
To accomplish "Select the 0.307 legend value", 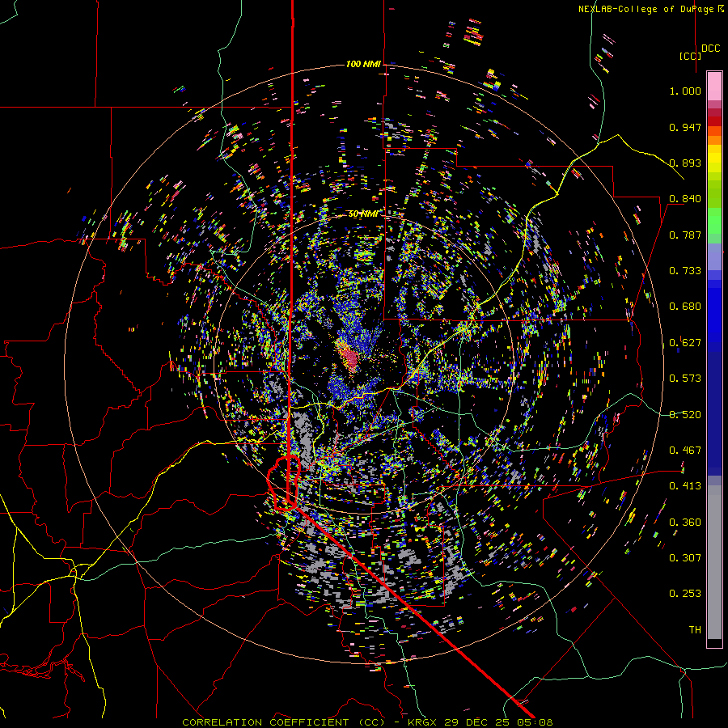I will click(685, 558).
